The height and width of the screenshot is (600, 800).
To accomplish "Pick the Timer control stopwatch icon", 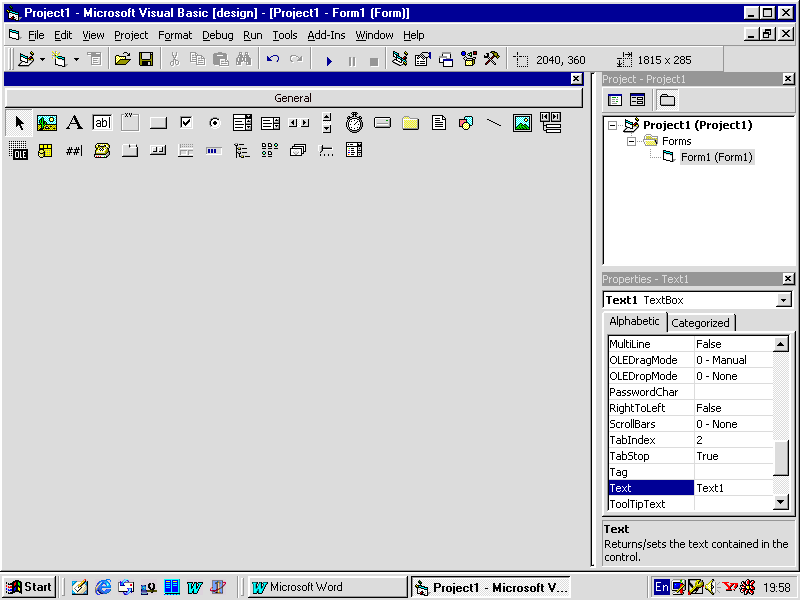I will click(x=354, y=123).
